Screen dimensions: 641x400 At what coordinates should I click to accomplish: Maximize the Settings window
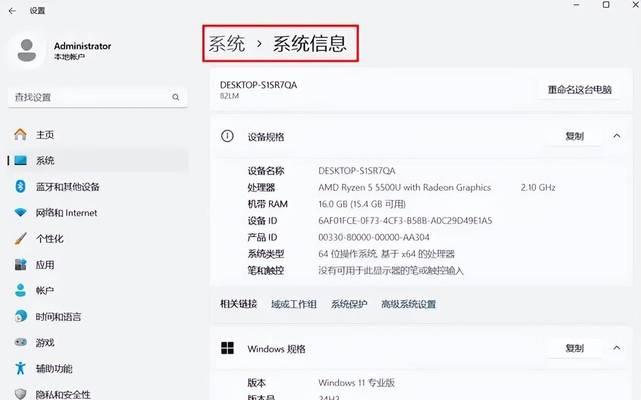pyautogui.click(x=606, y=5)
